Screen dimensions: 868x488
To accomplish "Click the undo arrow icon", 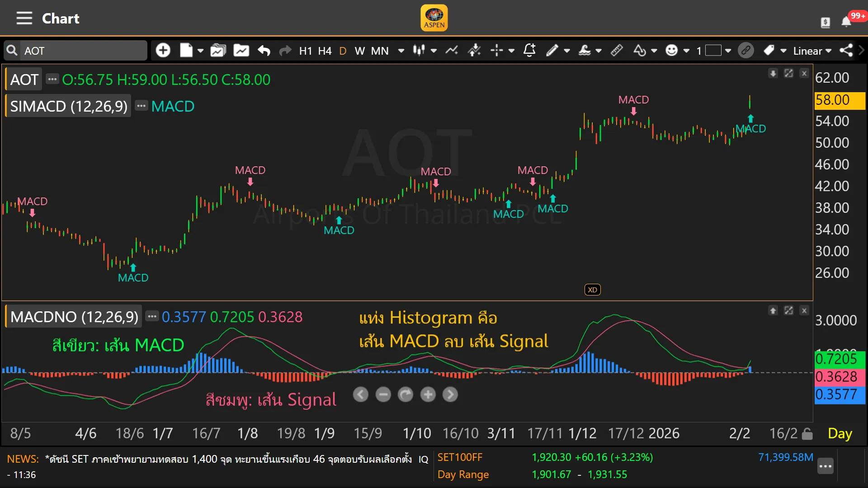I will 264,50.
